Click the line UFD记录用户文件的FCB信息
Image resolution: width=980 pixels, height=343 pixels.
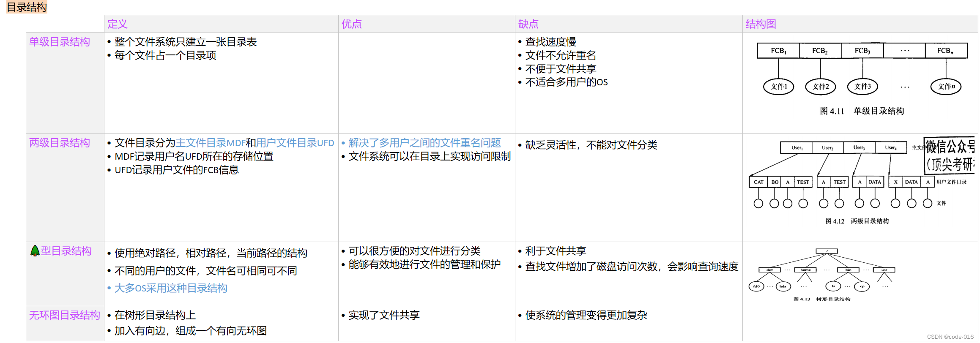pos(177,170)
